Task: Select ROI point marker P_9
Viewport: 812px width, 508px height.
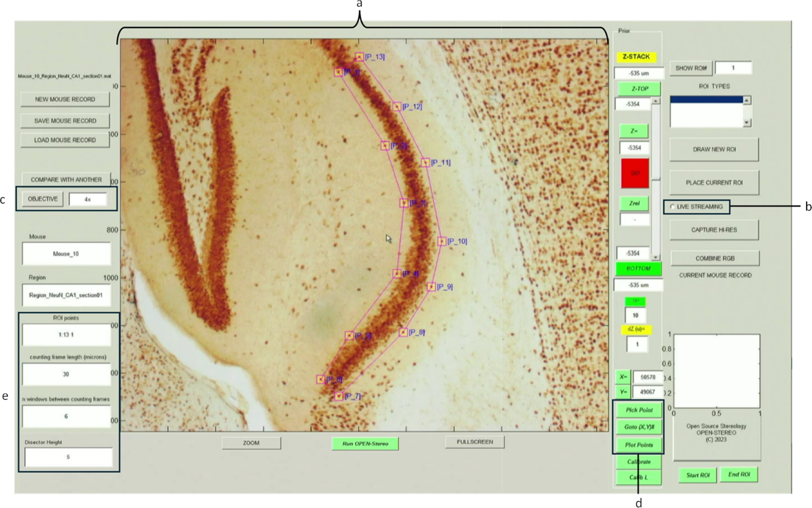Action: click(x=431, y=287)
